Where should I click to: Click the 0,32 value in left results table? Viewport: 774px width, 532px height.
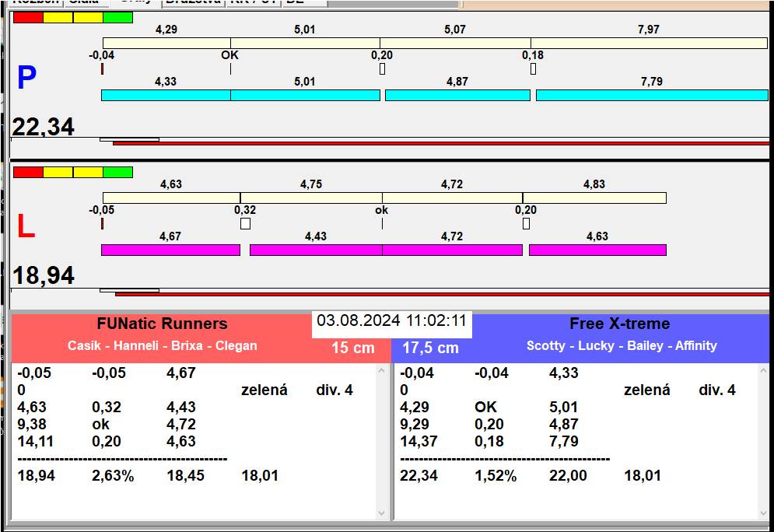tap(107, 407)
